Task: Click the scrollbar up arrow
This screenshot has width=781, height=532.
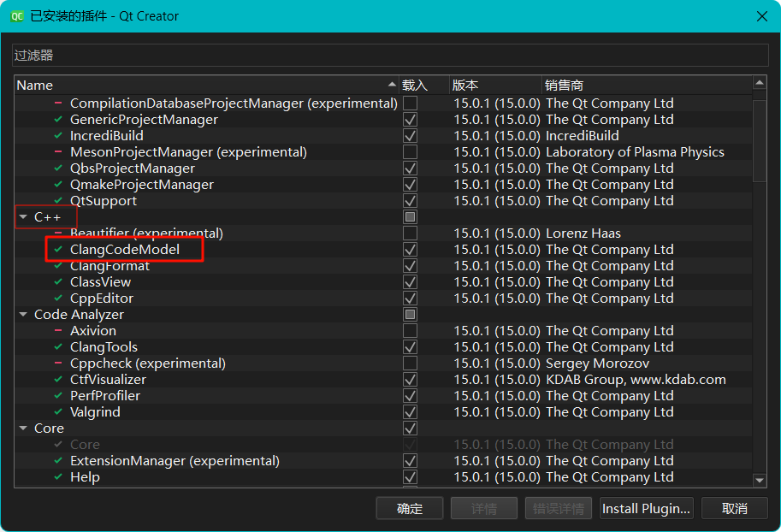Action: [x=760, y=82]
